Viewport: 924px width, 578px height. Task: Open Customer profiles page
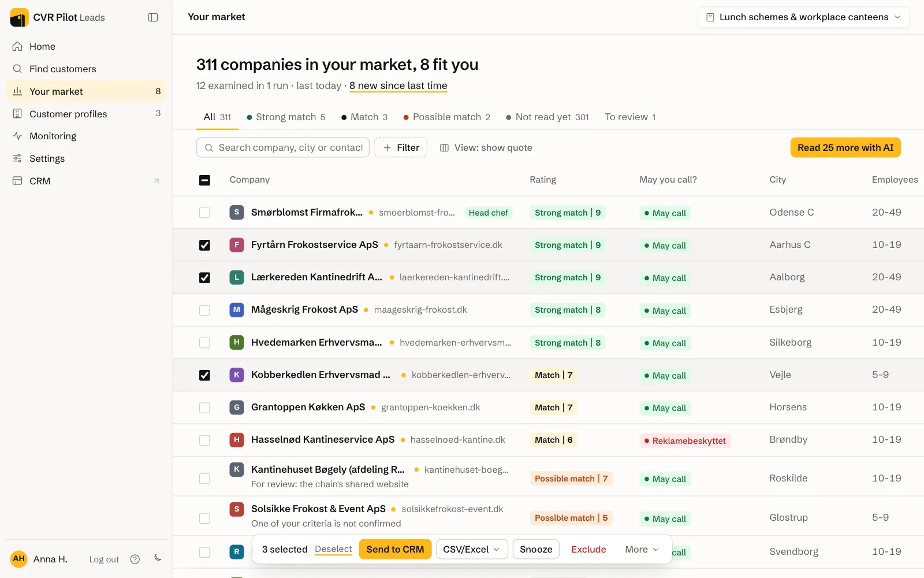[86, 114]
